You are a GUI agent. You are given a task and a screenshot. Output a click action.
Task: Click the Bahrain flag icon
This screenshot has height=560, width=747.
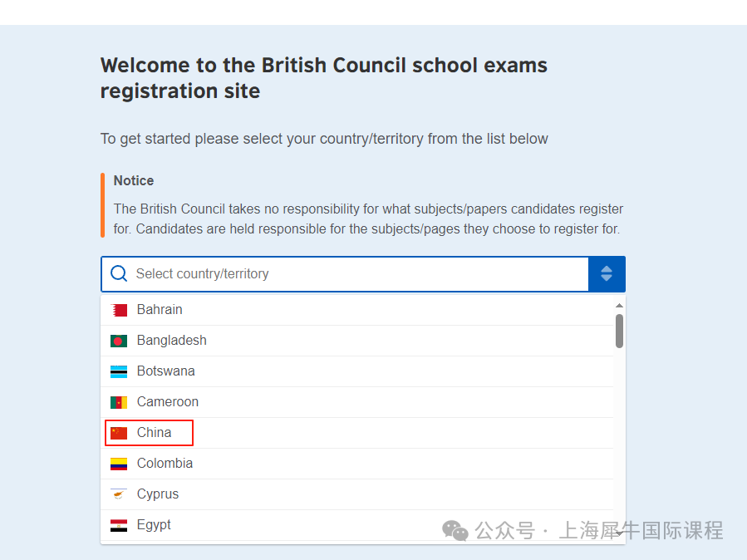pyautogui.click(x=119, y=311)
